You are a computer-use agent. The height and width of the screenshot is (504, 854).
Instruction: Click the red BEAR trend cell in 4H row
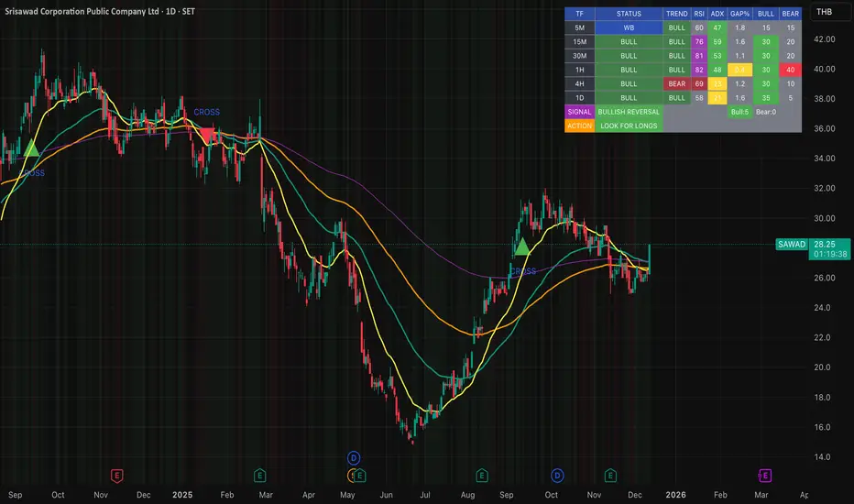tap(676, 82)
